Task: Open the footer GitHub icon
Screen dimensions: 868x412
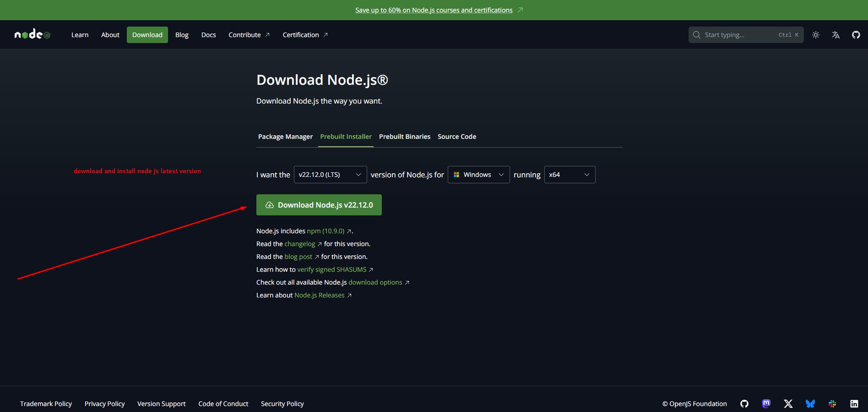Action: coord(744,404)
